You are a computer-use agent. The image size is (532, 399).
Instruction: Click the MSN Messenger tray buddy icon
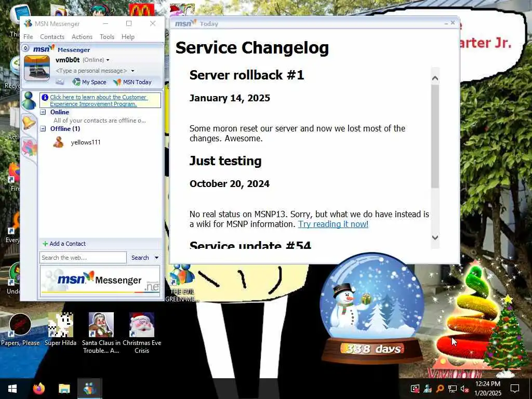point(428,389)
